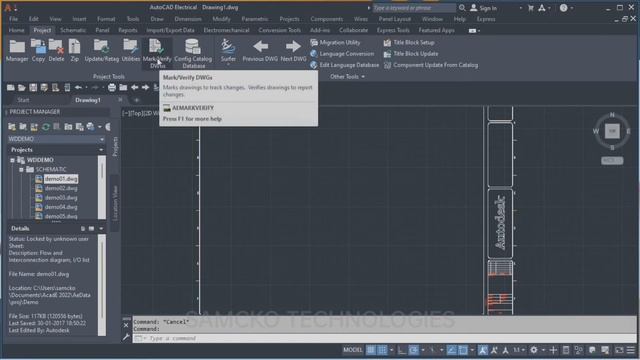Click the Projects list vertical scrollbar

[102, 187]
